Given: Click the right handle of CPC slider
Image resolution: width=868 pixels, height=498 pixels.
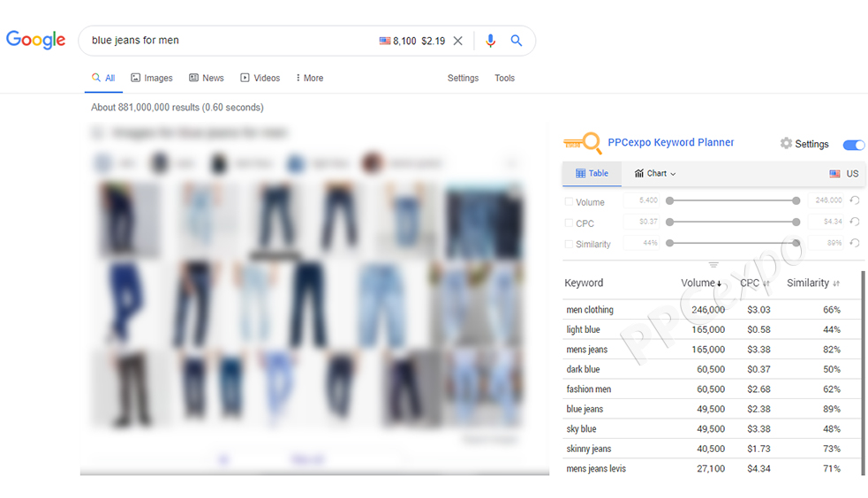Looking at the screenshot, I should (796, 222).
